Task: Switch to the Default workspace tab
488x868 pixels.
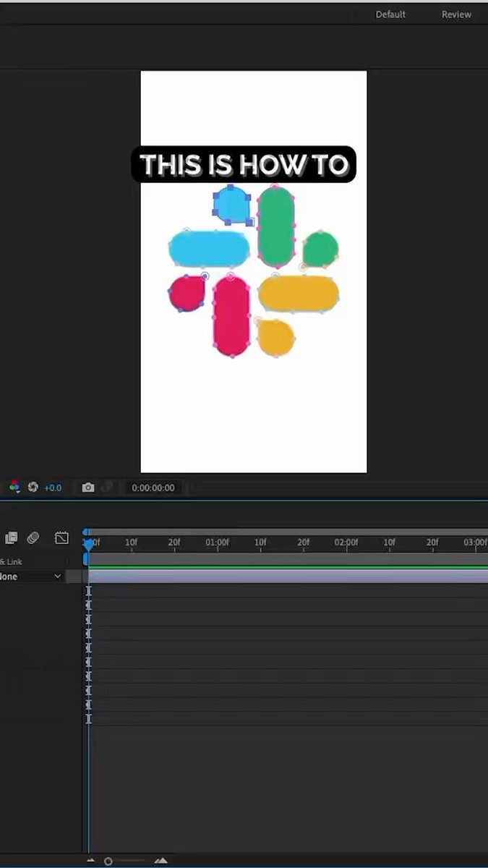Action: coord(390,14)
